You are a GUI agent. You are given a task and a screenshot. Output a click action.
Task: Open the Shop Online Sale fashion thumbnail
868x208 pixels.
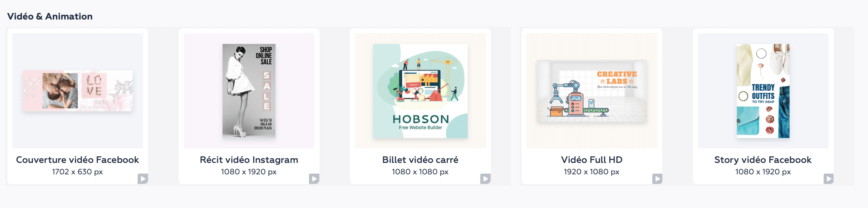tap(249, 91)
